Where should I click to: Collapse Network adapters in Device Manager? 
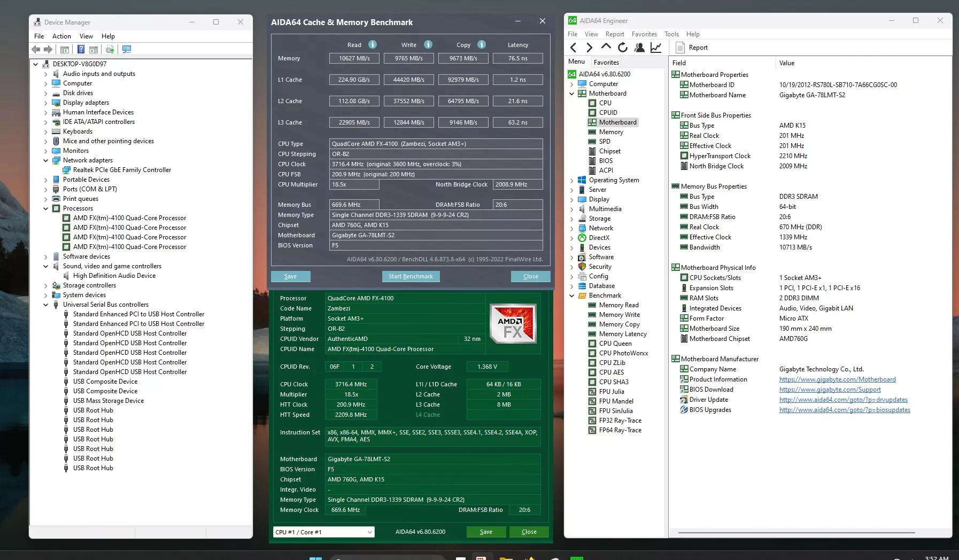click(45, 160)
